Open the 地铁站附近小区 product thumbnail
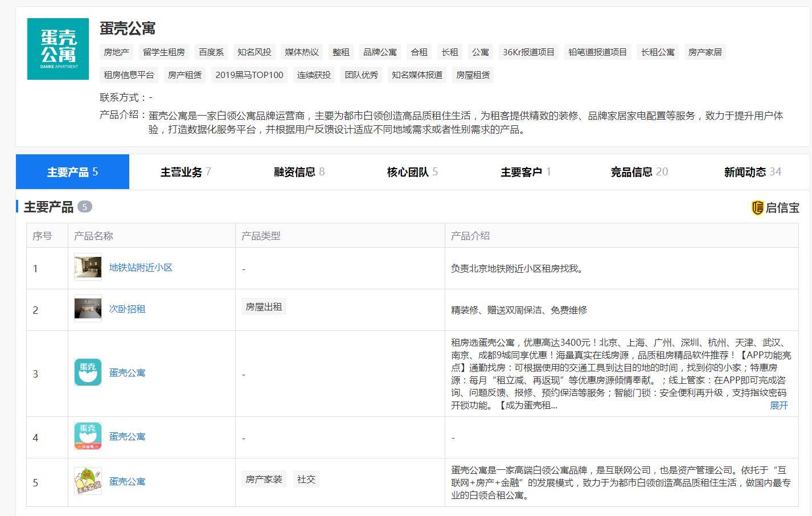Image resolution: width=812 pixels, height=516 pixels. pyautogui.click(x=88, y=267)
